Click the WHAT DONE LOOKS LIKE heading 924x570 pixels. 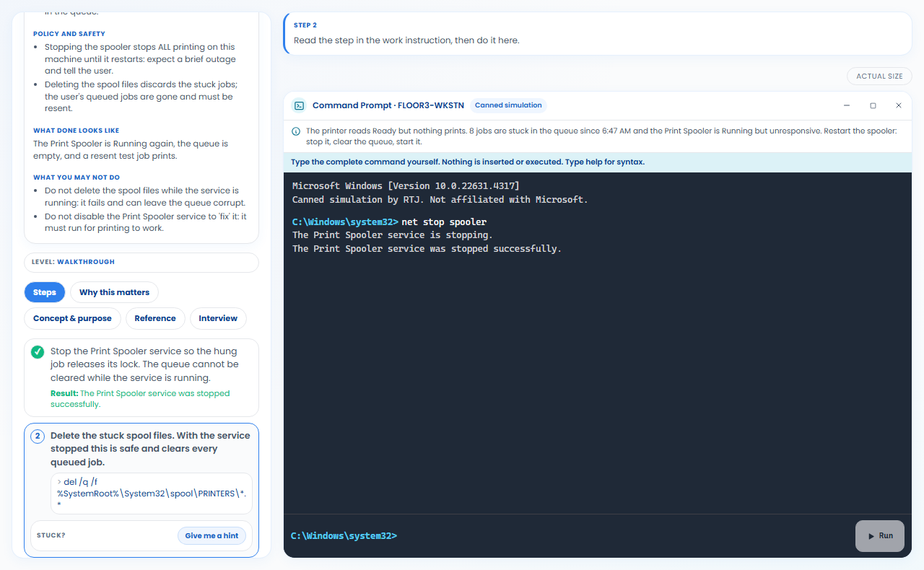coord(77,131)
